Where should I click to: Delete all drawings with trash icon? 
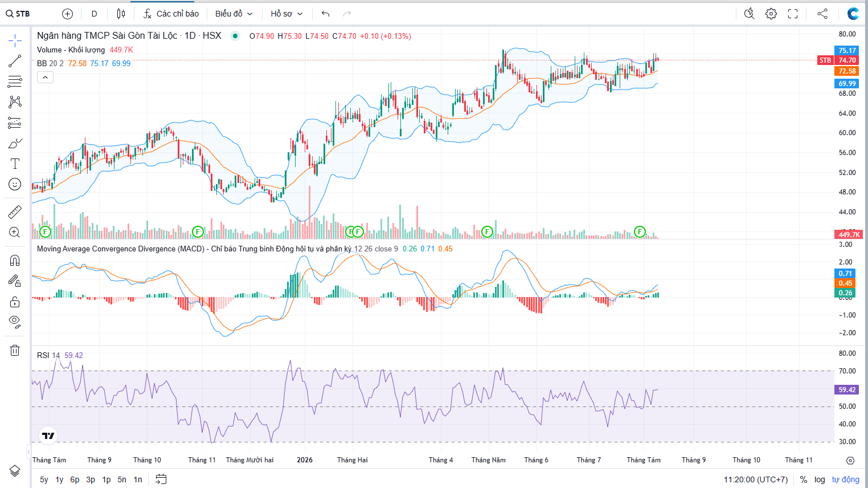[15, 350]
